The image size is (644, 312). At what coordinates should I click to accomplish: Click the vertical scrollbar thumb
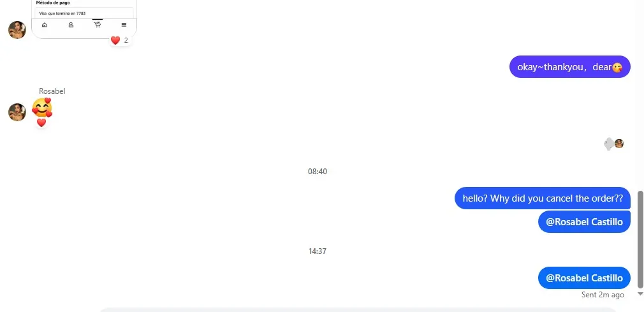(x=640, y=239)
